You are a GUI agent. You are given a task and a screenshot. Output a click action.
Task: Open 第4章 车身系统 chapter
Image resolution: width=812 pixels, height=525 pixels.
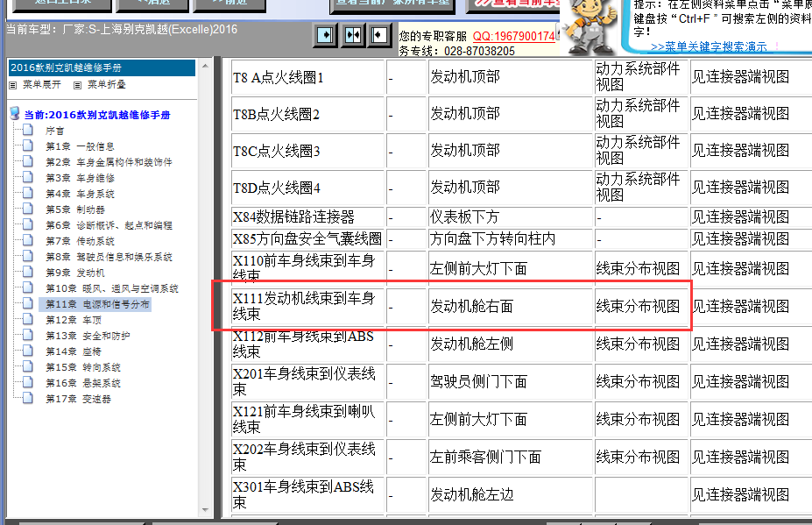click(81, 194)
